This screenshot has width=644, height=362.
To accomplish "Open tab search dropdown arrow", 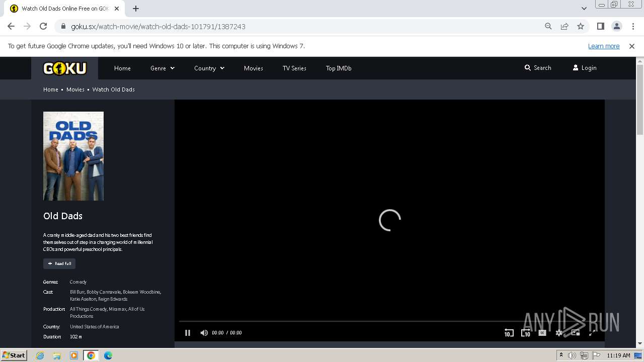I will (584, 9).
